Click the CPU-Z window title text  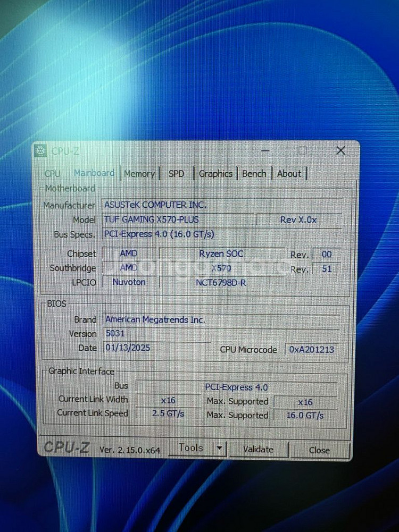[65, 151]
